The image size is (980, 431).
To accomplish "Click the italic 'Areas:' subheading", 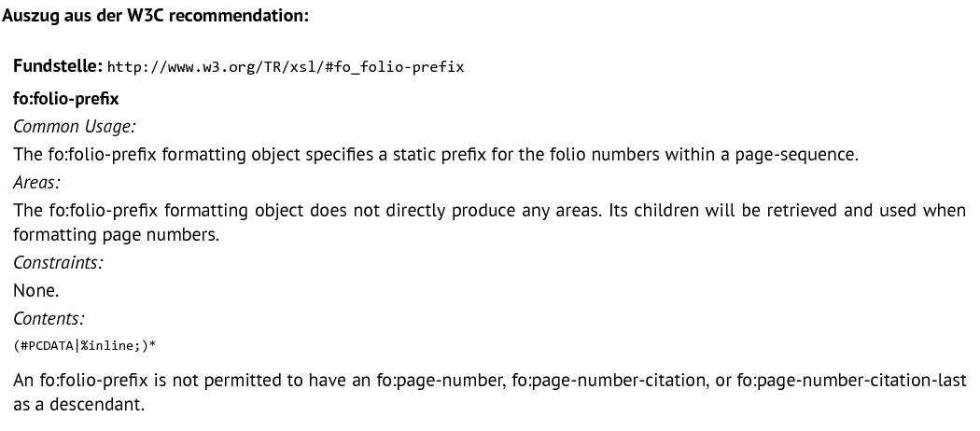I will tap(37, 183).
